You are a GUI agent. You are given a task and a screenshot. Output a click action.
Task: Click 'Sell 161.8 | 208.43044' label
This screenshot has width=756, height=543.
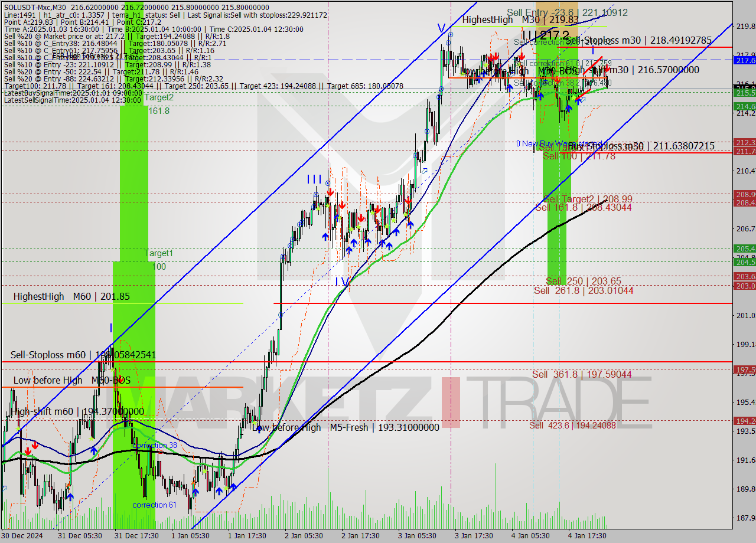(x=584, y=207)
